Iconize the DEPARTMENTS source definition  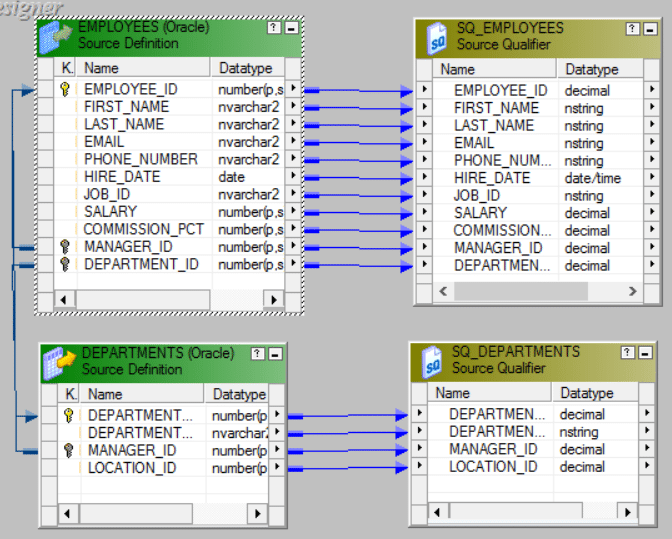[x=275, y=353]
